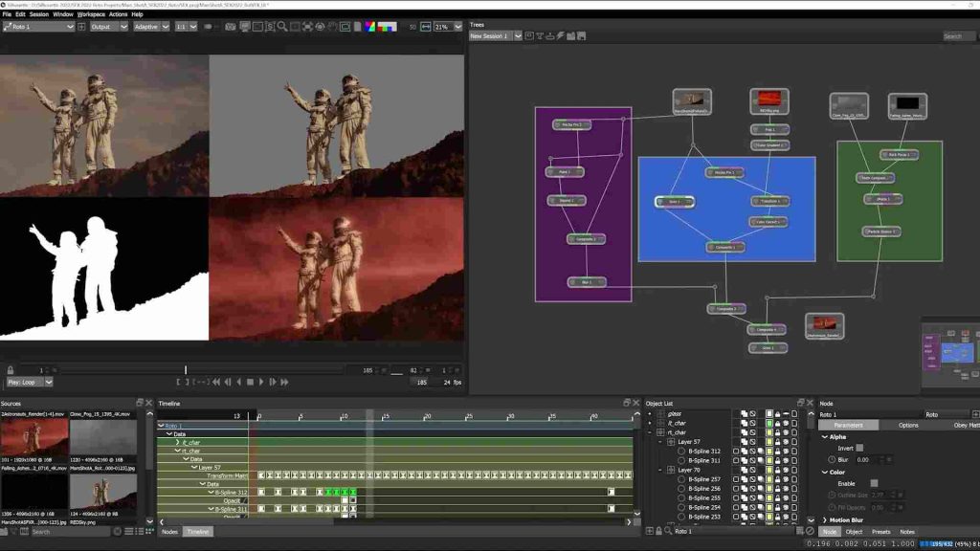The height and width of the screenshot is (551, 980).
Task: Play the sequence in reverse
Action: point(238,382)
